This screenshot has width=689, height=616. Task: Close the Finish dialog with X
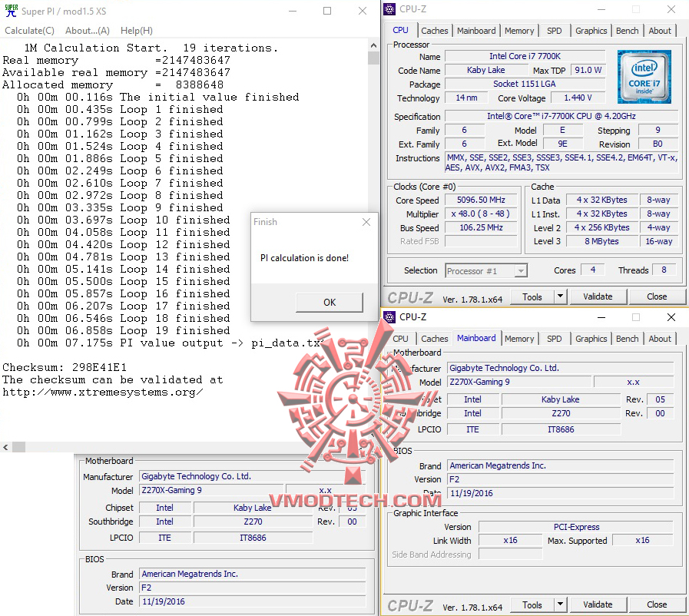point(366,222)
